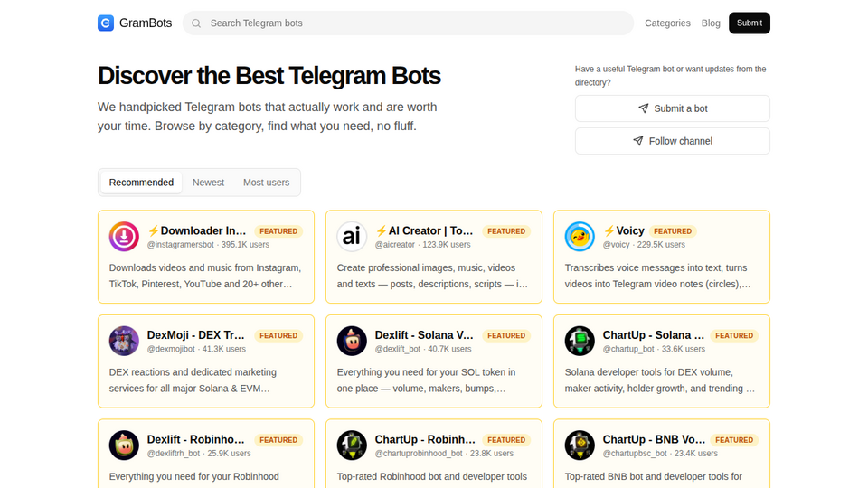The width and height of the screenshot is (868, 488).
Task: Click the DexMoji bot avatar
Action: pyautogui.click(x=124, y=341)
